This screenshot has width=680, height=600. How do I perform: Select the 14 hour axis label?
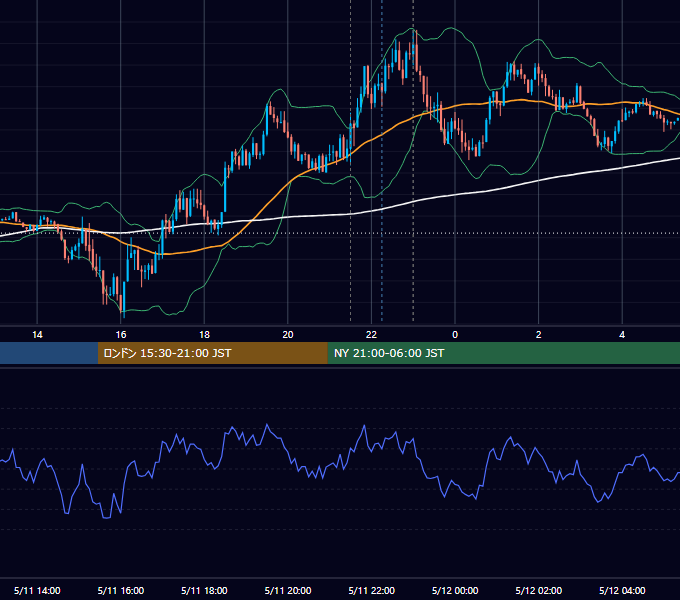click(x=37, y=335)
